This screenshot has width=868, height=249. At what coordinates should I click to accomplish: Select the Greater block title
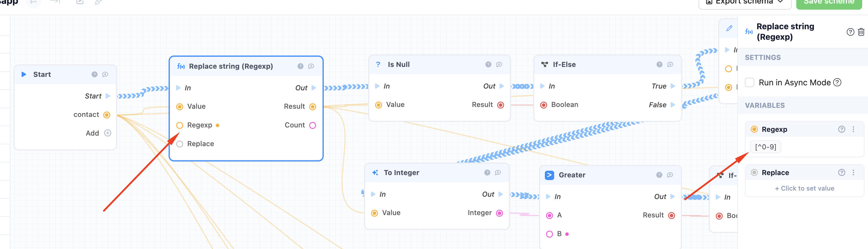(x=572, y=175)
